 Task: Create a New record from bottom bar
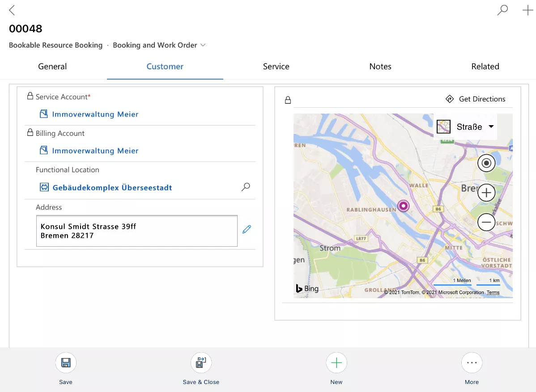[336, 363]
